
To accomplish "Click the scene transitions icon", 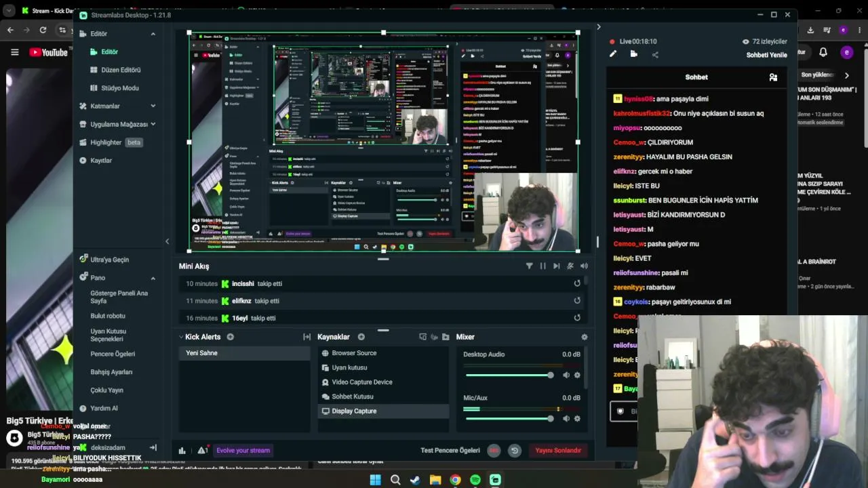I will (307, 337).
